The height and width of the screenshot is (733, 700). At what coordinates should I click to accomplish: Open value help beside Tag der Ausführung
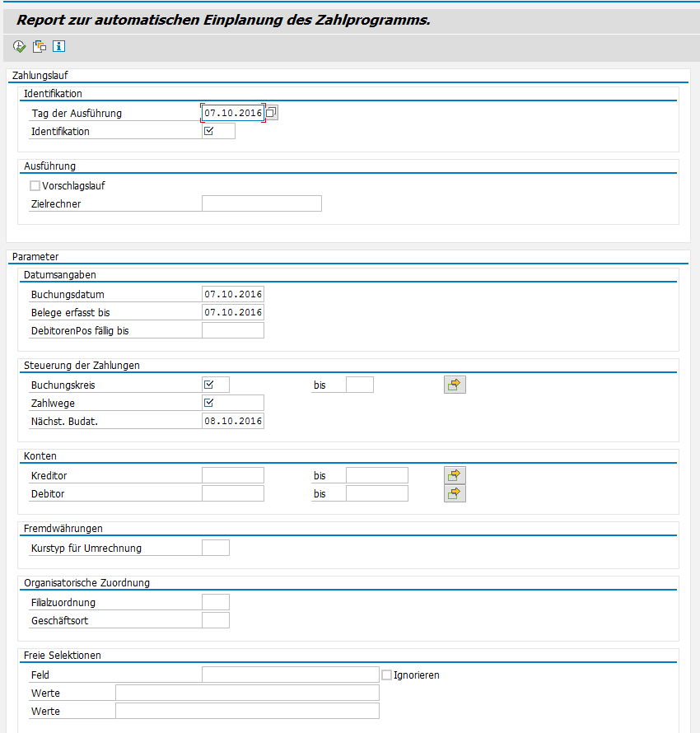pos(272,113)
